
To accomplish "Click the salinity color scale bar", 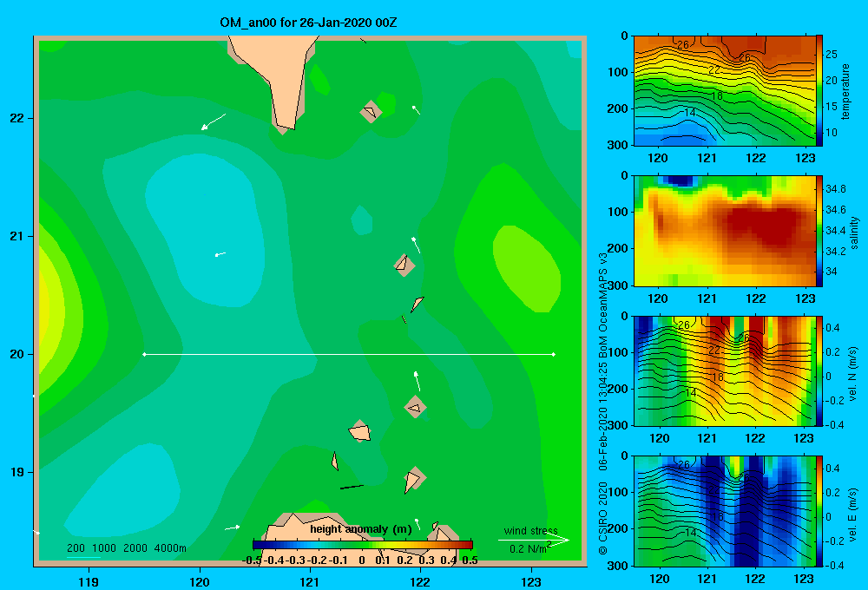I will (x=819, y=231).
